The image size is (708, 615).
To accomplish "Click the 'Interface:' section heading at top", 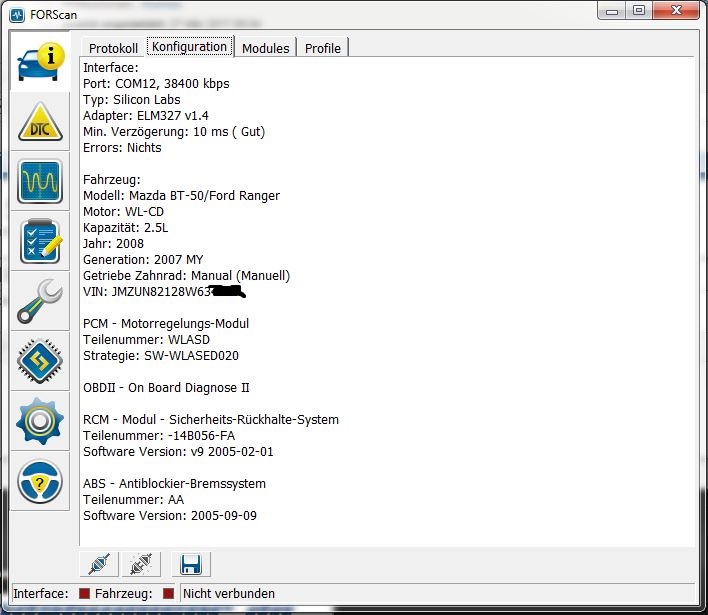I will [111, 67].
